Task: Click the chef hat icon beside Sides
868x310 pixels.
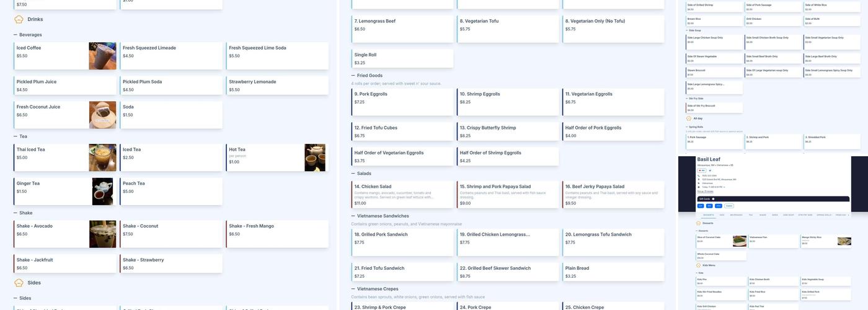Action: [19, 283]
